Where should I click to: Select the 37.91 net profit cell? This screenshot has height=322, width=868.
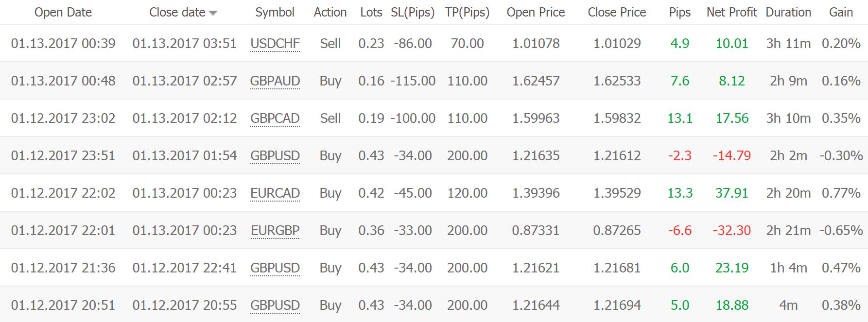pos(731,193)
